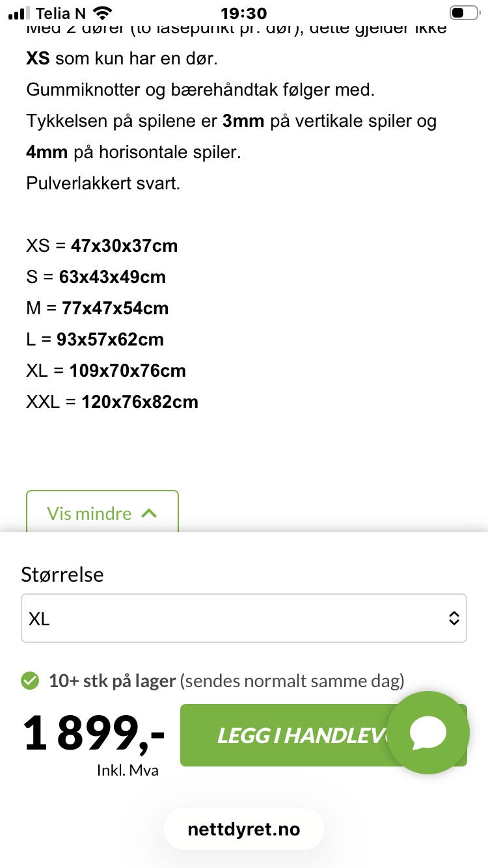Click the up-down arrows on XL selector
Image resolution: width=488 pixels, height=868 pixels.
coord(454,618)
